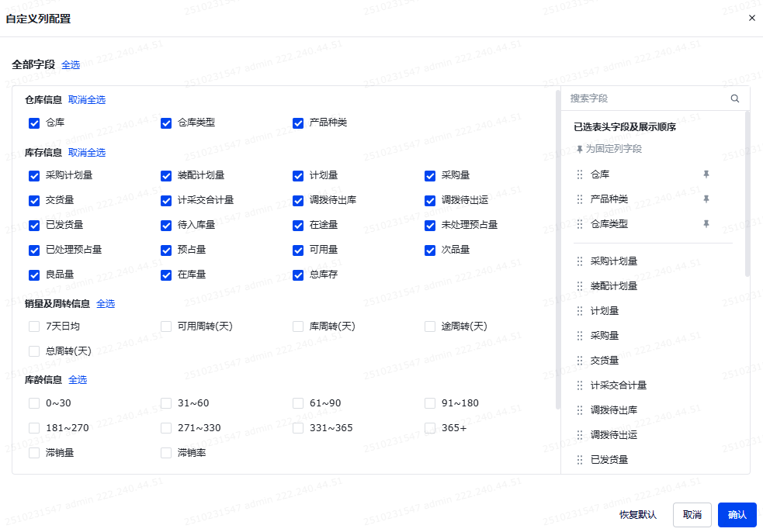Grab drag handle for 仓库 in selected list
Screen dimensions: 763x532
click(x=580, y=174)
